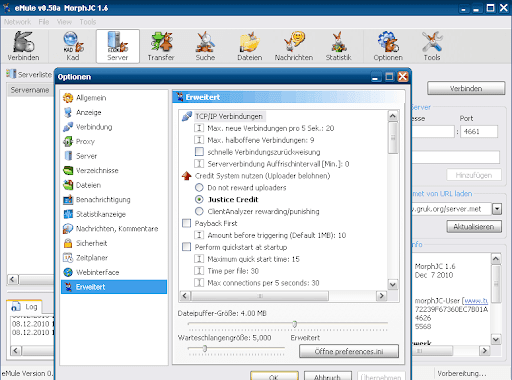The width and height of the screenshot is (512, 380).
Task: Edit Max connections per 5 seconds value
Action: click(263, 283)
